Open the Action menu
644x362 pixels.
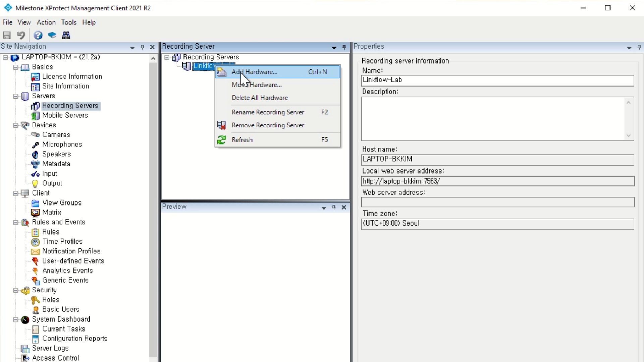pos(46,22)
